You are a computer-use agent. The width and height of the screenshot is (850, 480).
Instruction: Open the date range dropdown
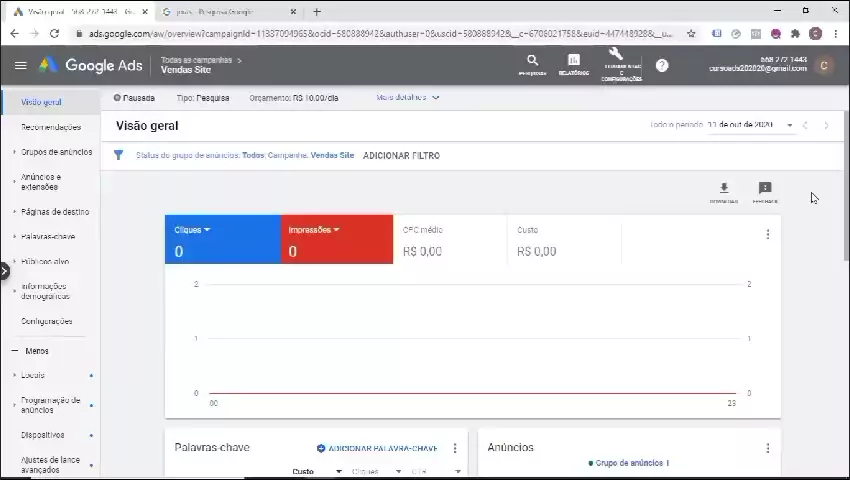[x=789, y=126]
